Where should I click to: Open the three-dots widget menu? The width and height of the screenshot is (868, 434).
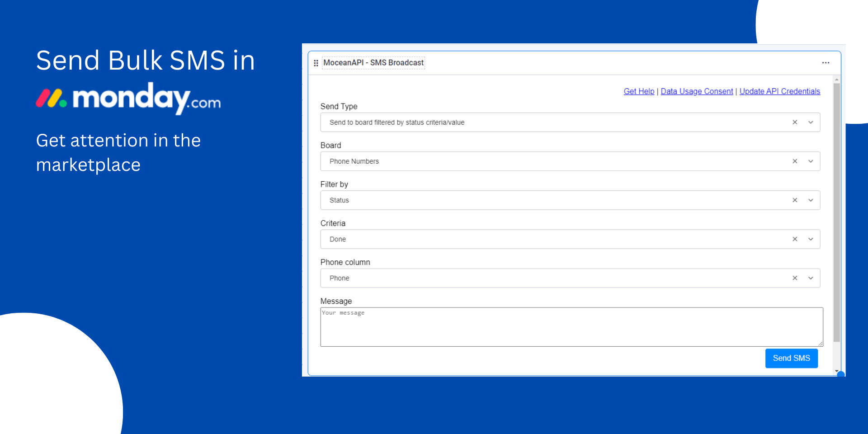826,63
